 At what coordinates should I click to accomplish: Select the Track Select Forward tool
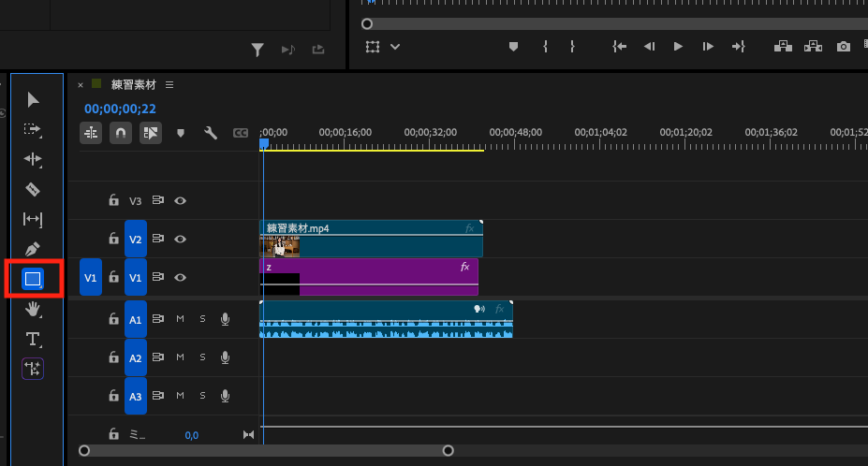(x=33, y=129)
